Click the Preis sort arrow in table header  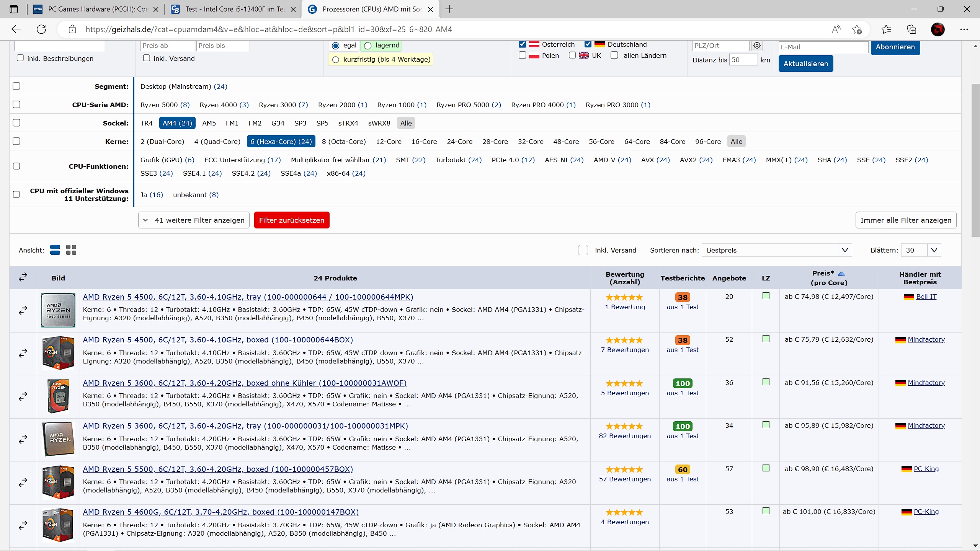(841, 274)
